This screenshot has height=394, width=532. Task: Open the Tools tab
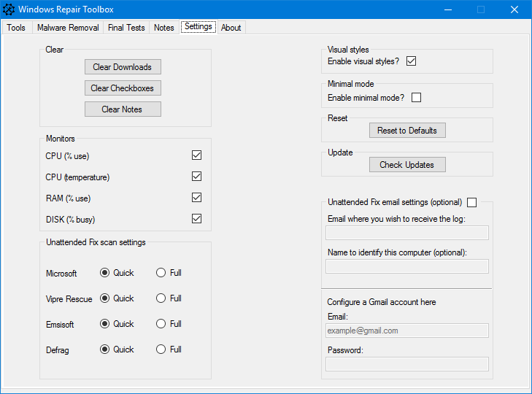click(16, 28)
